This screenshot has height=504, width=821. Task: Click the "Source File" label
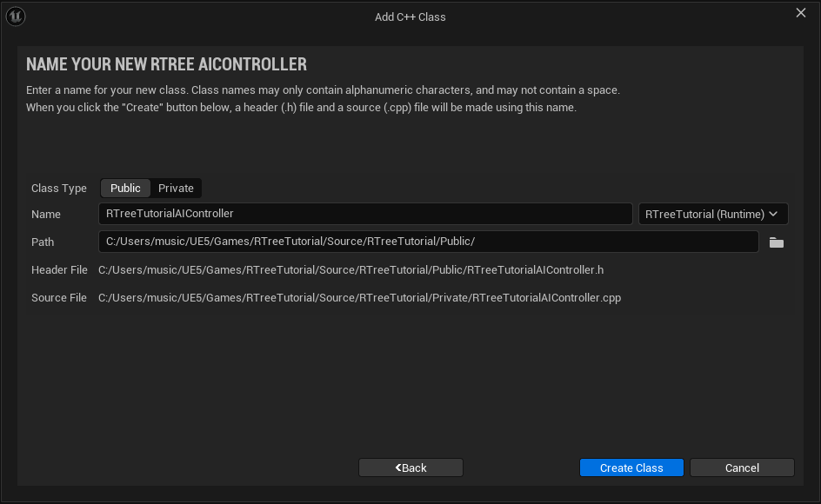pyautogui.click(x=58, y=298)
